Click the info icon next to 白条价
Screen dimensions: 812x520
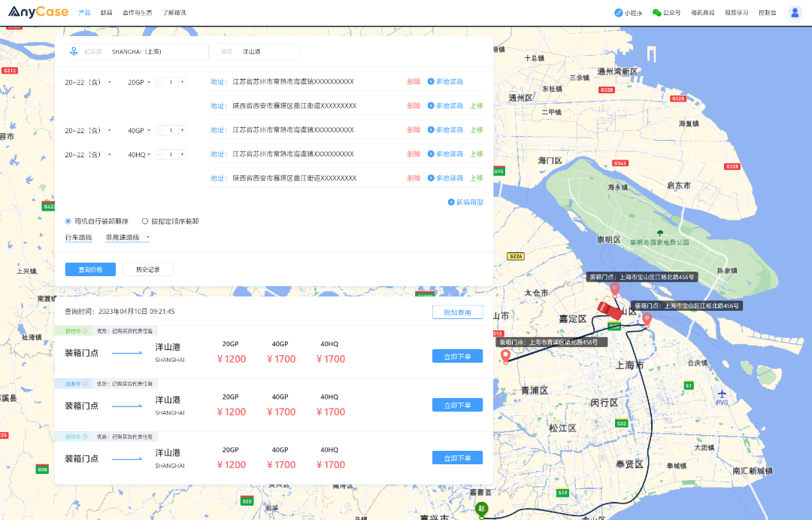tap(84, 384)
